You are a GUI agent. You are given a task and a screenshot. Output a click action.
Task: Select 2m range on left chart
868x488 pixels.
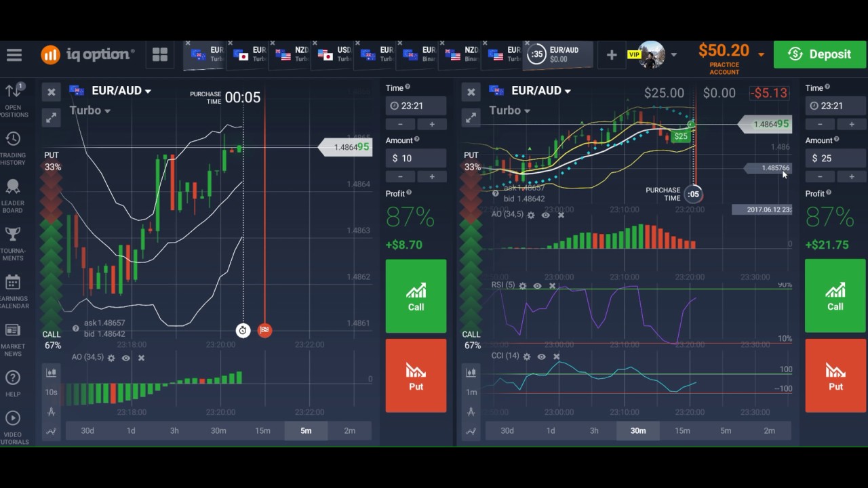click(349, 431)
